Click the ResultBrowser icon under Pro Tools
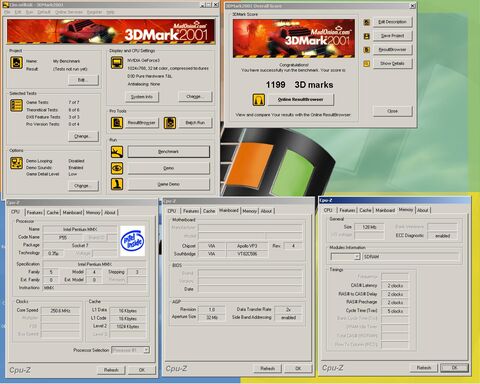Image resolution: width=480 pixels, height=384 pixels. [117, 123]
